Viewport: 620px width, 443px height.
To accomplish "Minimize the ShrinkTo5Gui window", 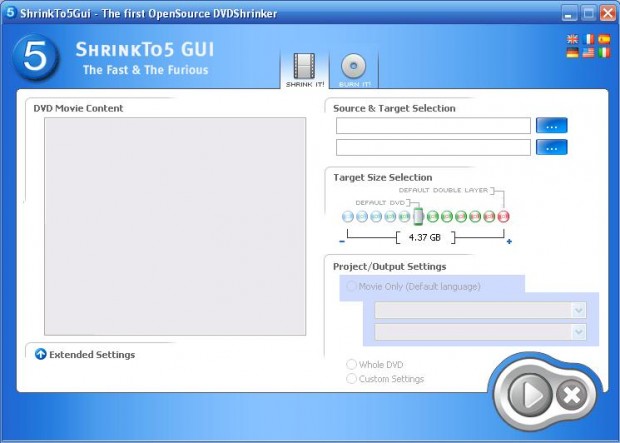I will [569, 13].
